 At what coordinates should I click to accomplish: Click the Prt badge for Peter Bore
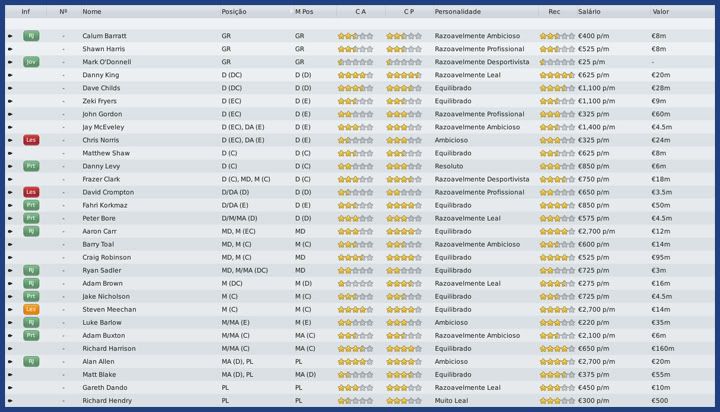click(x=31, y=218)
